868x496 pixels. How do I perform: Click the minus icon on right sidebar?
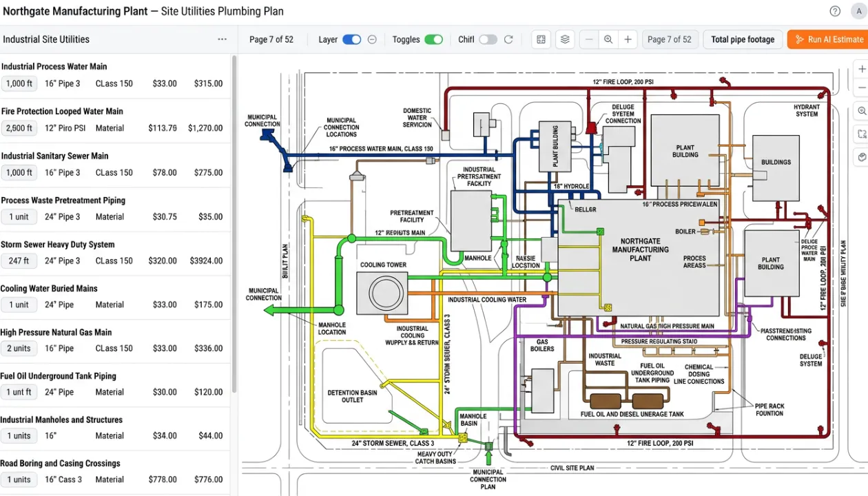[862, 87]
